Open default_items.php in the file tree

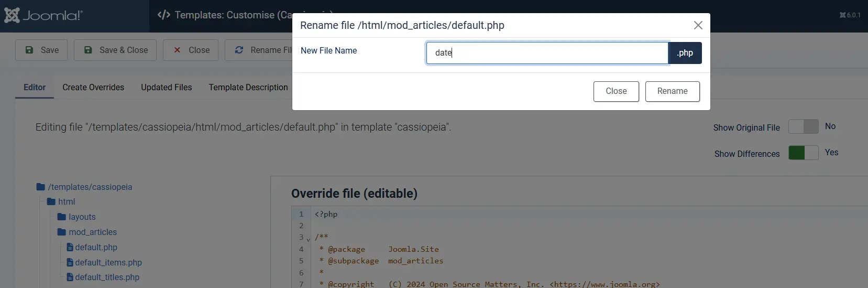tap(104, 262)
